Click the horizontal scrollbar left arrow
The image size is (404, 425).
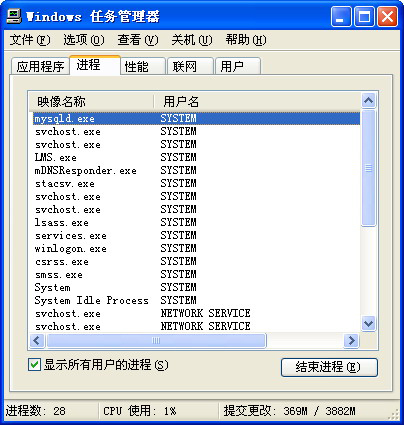pyautogui.click(x=37, y=341)
